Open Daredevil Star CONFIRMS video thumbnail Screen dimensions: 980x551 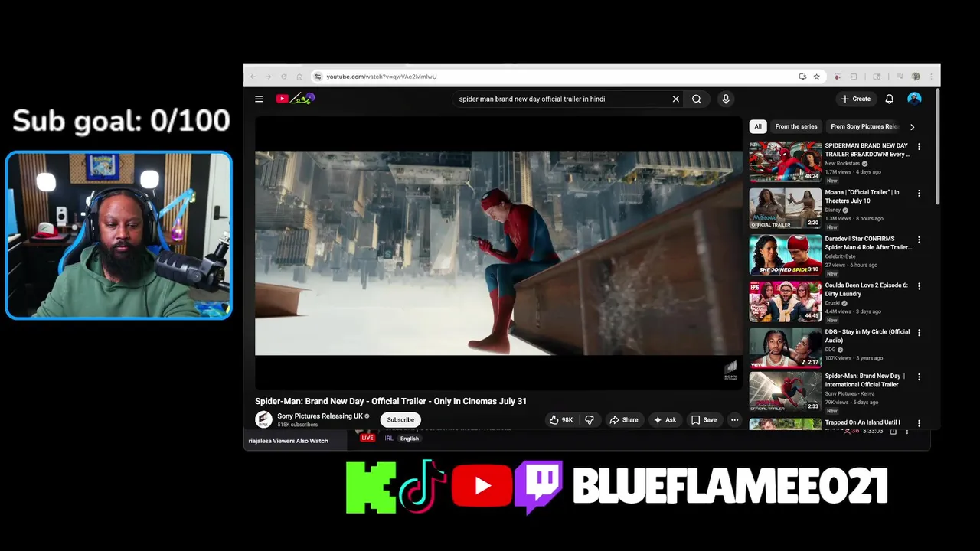[x=785, y=255]
